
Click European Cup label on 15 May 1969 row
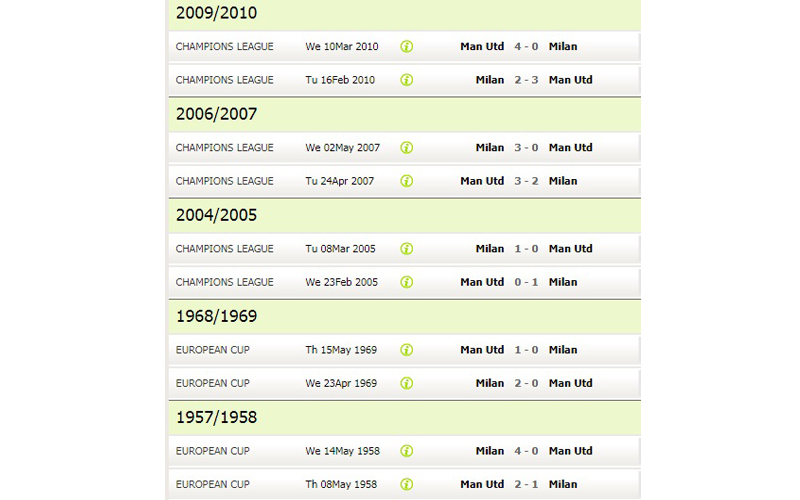(213, 350)
